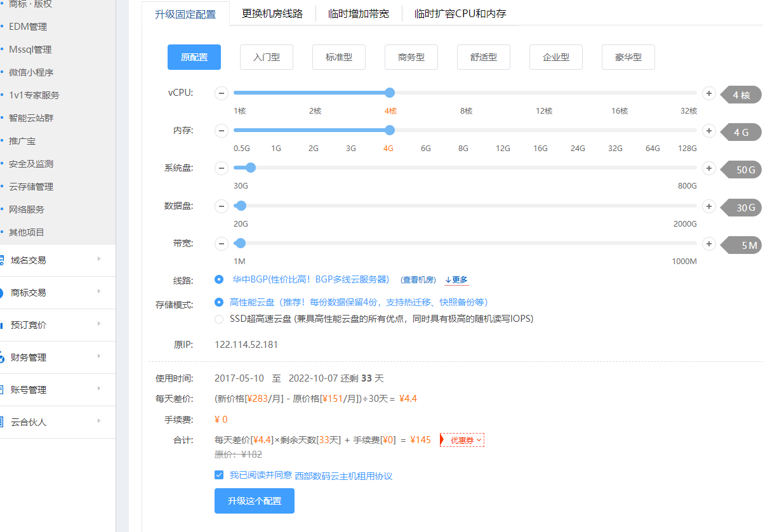Decrease bandwidth using minus icon
Screen dimensions: 763x532
click(x=222, y=244)
